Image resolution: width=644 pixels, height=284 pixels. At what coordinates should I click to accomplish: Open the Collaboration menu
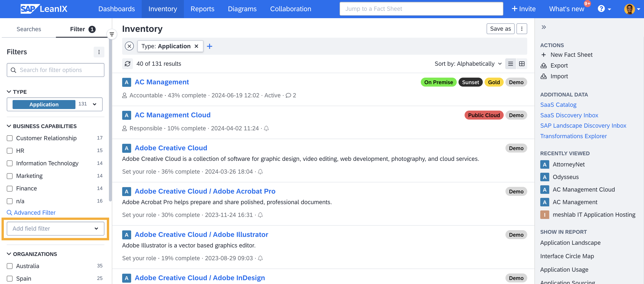tap(291, 9)
